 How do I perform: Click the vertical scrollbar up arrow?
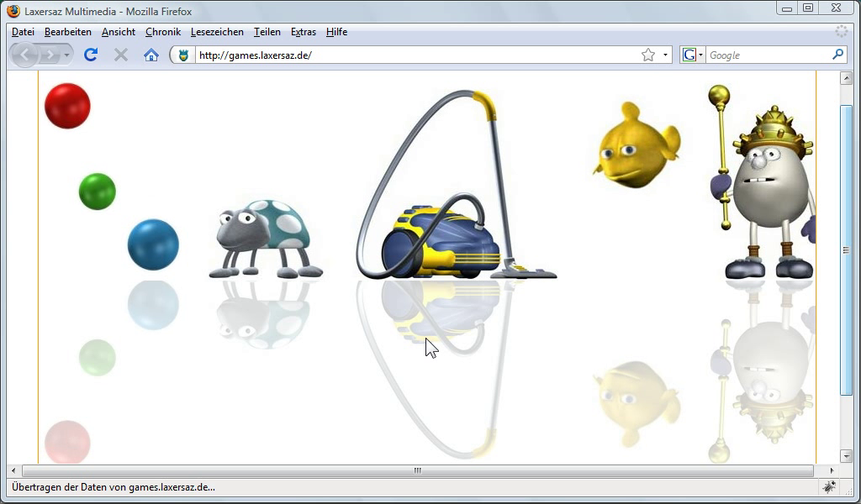pyautogui.click(x=846, y=78)
